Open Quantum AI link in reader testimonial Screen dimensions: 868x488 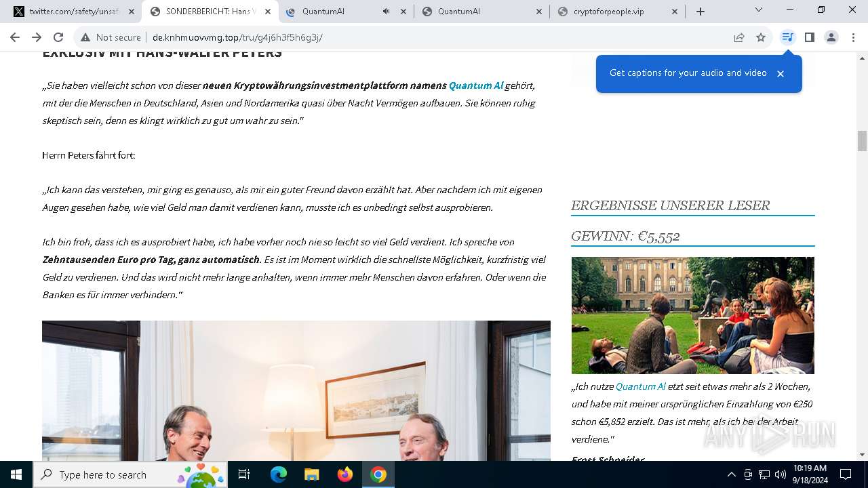coord(640,386)
